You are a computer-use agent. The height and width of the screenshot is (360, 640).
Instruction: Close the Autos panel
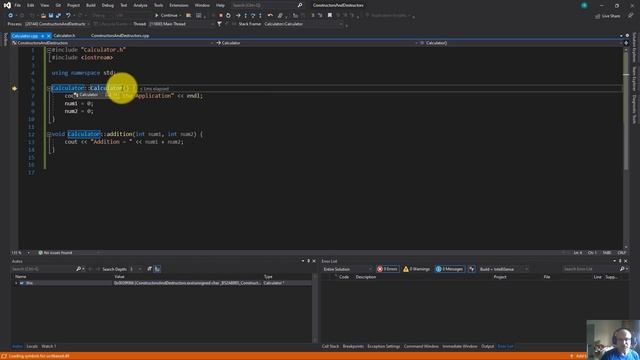[314, 261]
